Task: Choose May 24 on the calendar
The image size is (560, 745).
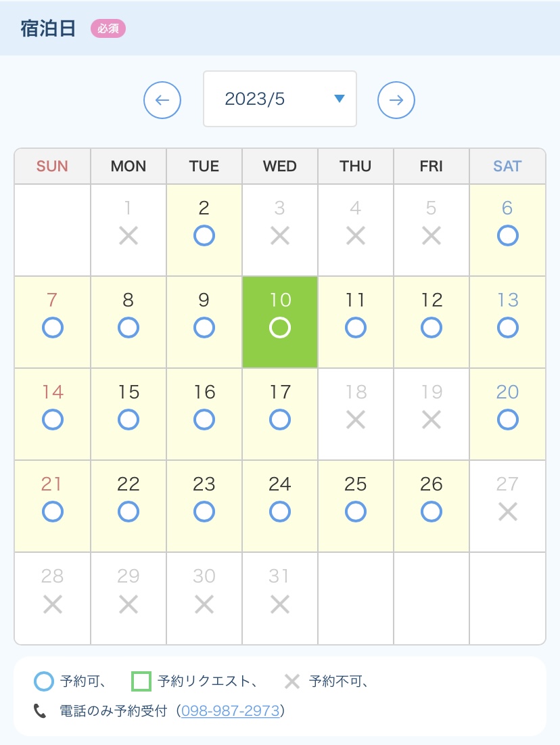Action: [280, 507]
